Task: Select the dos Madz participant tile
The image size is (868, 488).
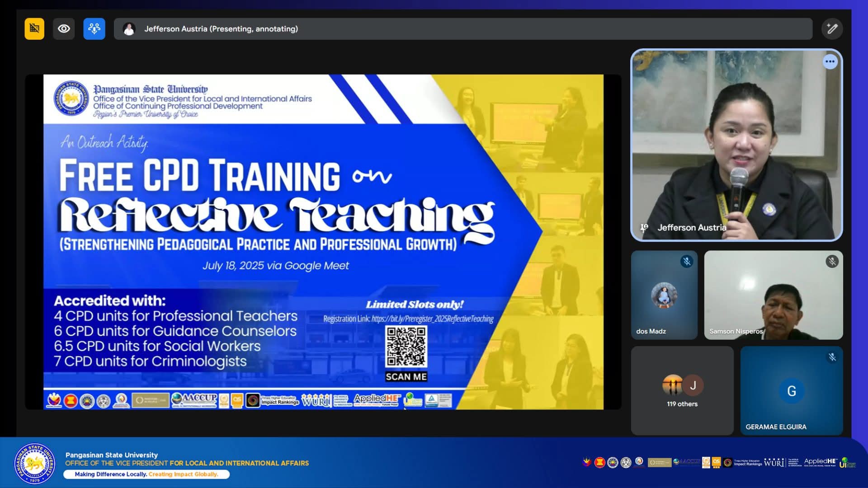Action: 664,295
